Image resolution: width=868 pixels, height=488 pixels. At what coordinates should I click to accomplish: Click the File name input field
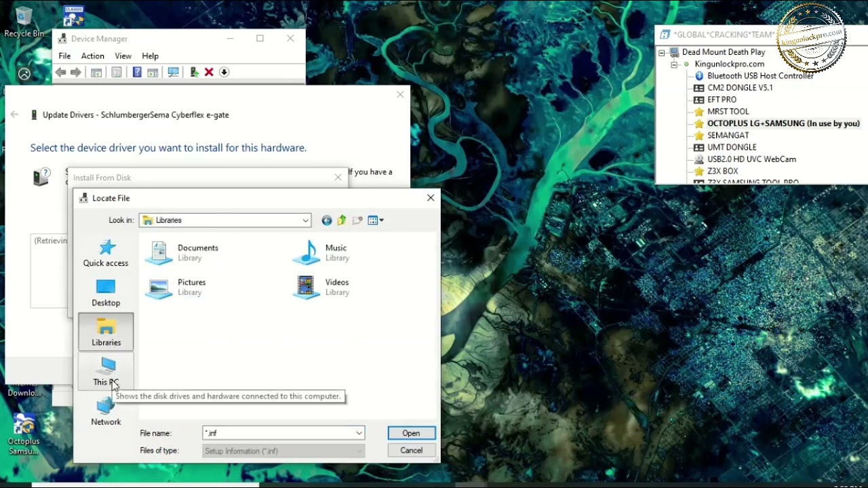tap(278, 433)
